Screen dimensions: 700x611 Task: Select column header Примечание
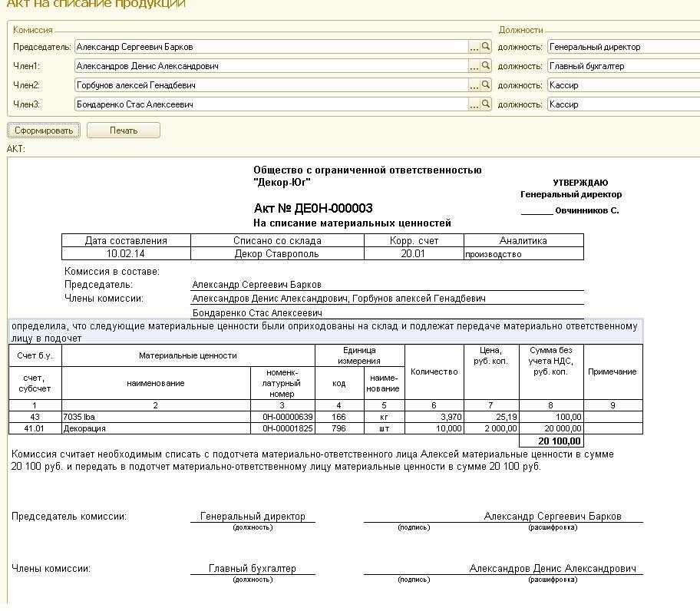(612, 372)
